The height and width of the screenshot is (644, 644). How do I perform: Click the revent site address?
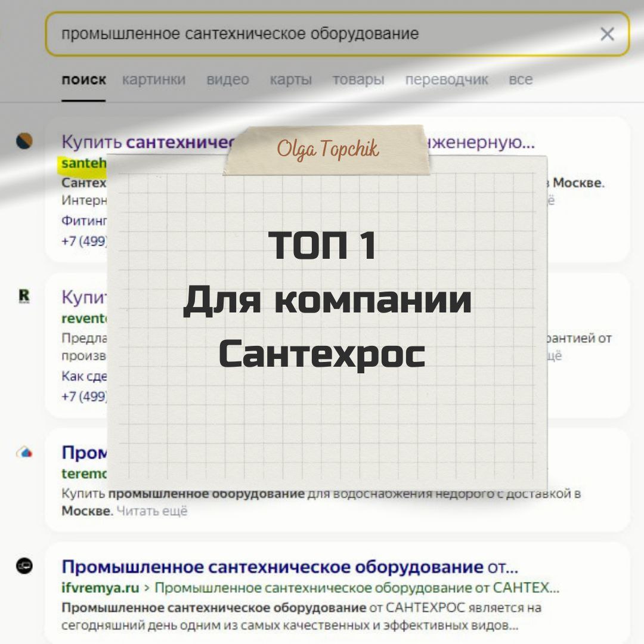point(84,318)
